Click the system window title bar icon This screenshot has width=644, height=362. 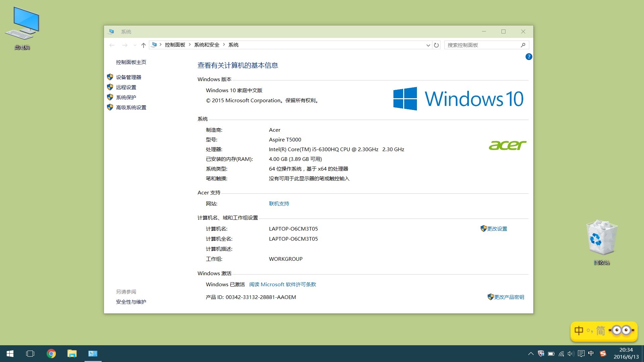[111, 32]
